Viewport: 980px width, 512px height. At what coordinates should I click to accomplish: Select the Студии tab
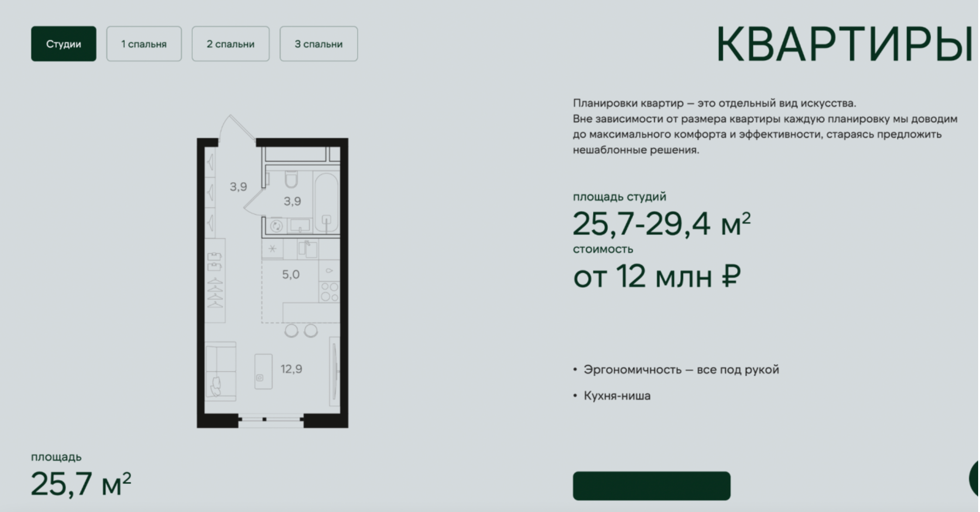(64, 44)
